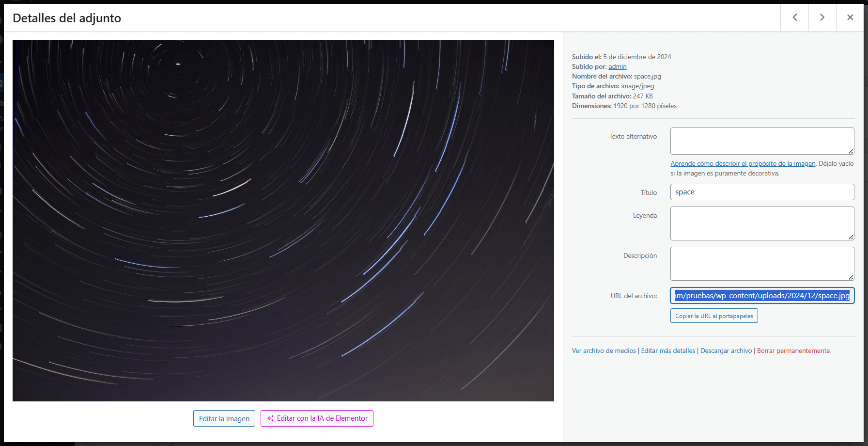Open 'Aprende cómo describir el propósito de la imagen'
Viewport: 868px width, 446px height.
click(x=743, y=163)
